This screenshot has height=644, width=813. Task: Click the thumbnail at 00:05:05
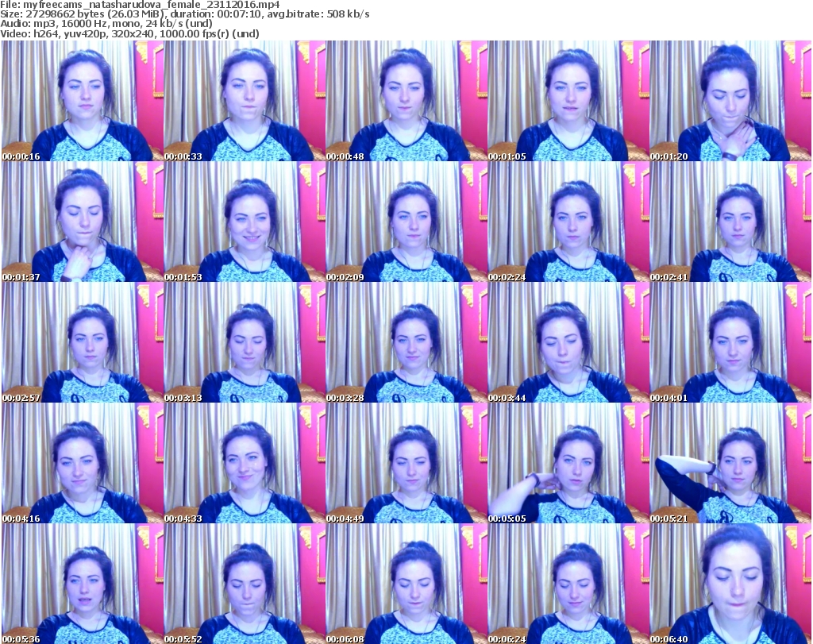(568, 463)
